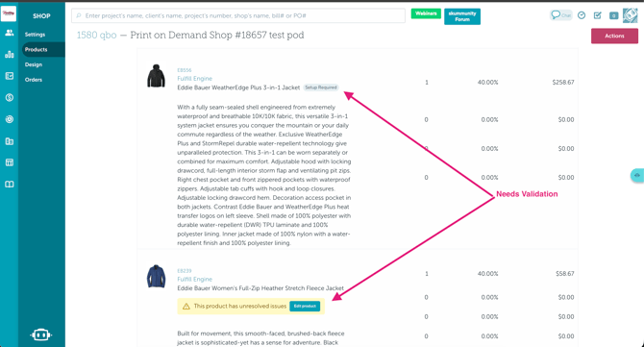Click the Edit product button
Viewport: 644px width, 347px height.
click(x=305, y=306)
